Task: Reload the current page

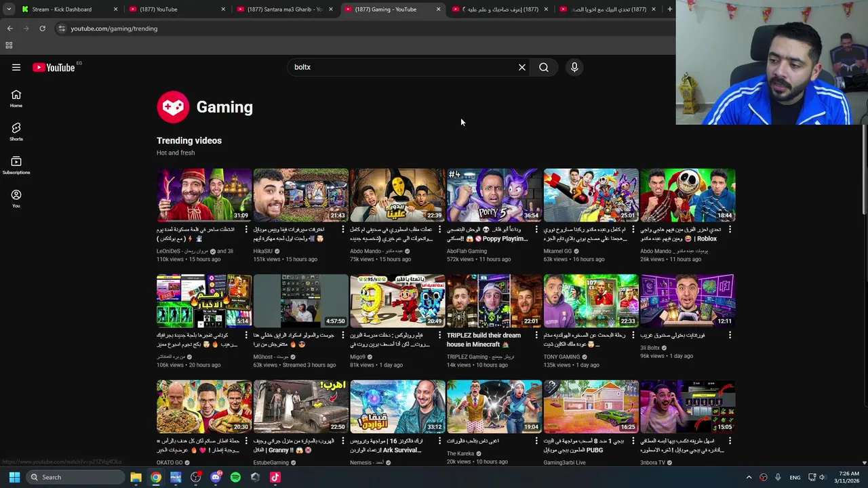Action: 42,28
